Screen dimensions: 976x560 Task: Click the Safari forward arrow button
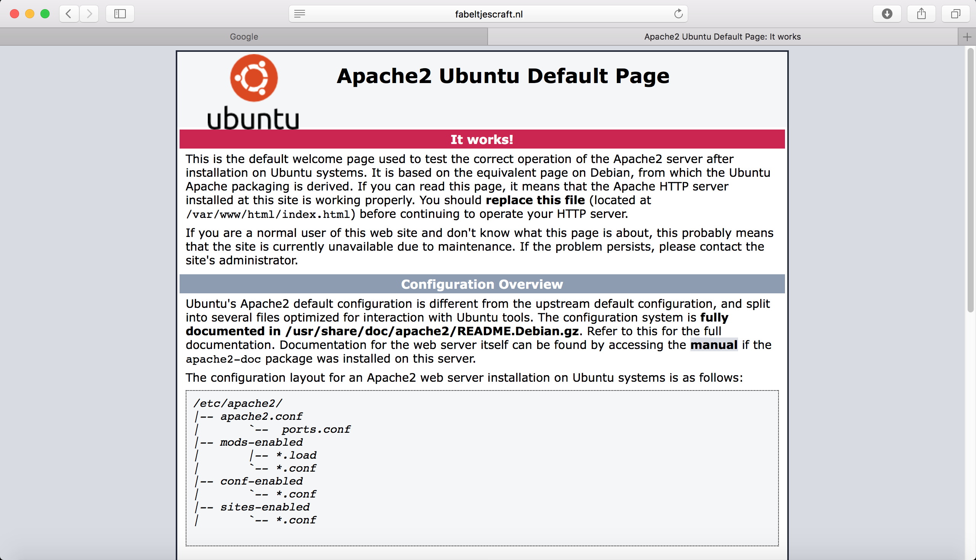tap(89, 14)
